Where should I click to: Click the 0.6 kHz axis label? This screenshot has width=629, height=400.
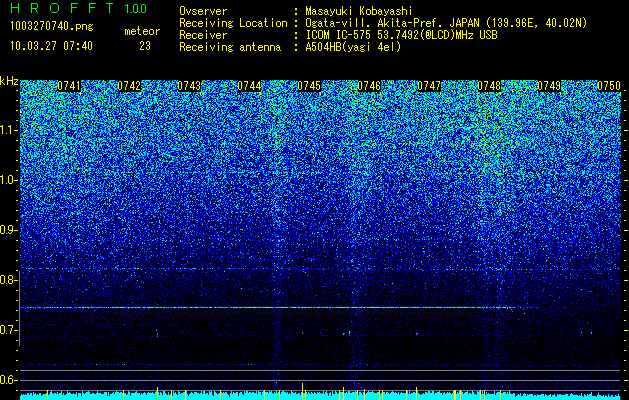click(x=8, y=380)
